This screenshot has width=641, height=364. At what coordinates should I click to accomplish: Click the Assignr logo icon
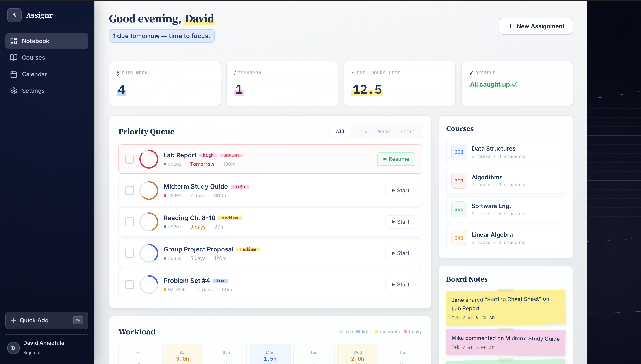14,15
